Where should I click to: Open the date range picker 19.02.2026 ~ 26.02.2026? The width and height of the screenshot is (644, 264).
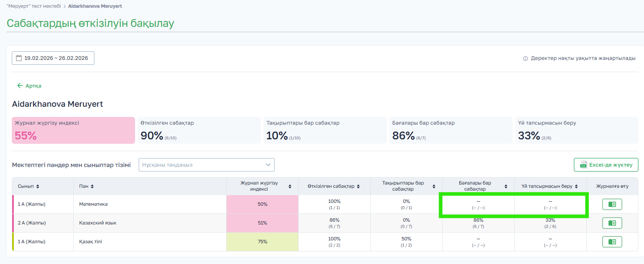[x=56, y=58]
